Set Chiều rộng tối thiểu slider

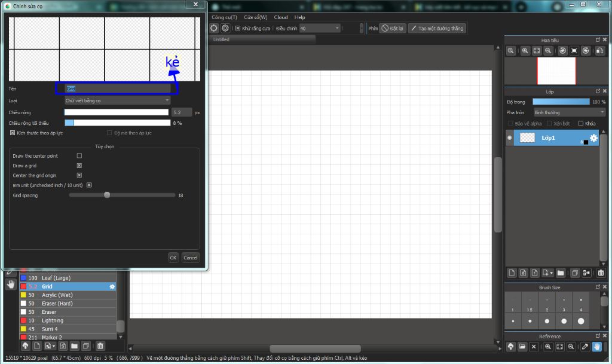(x=117, y=123)
